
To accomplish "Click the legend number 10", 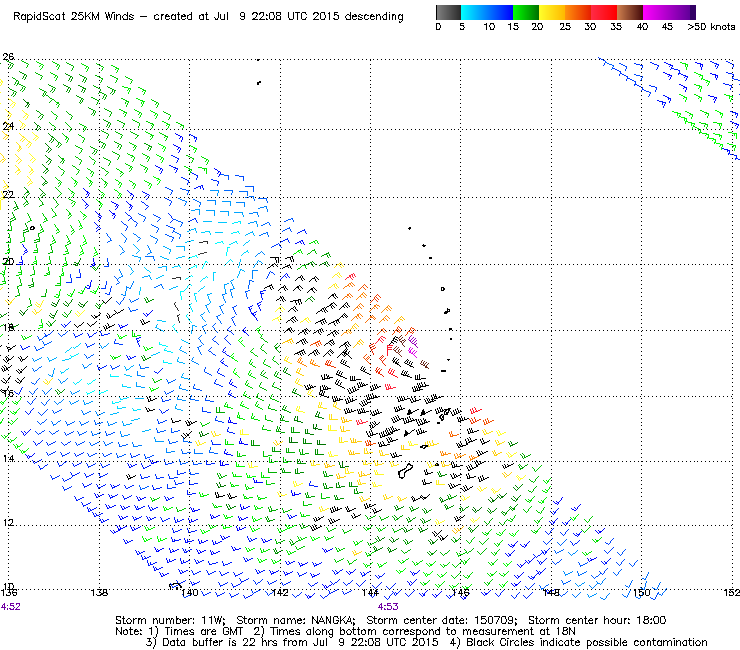I will [489, 27].
